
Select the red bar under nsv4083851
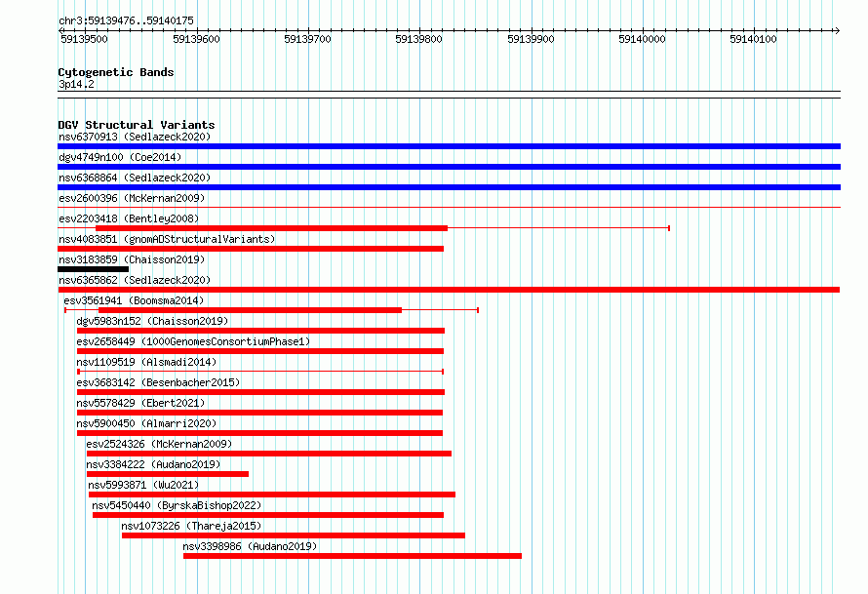click(251, 249)
